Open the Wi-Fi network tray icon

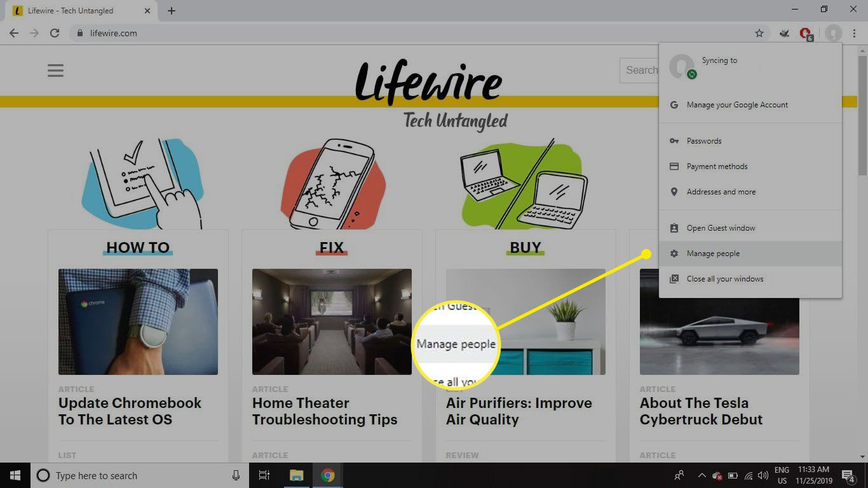pyautogui.click(x=749, y=475)
